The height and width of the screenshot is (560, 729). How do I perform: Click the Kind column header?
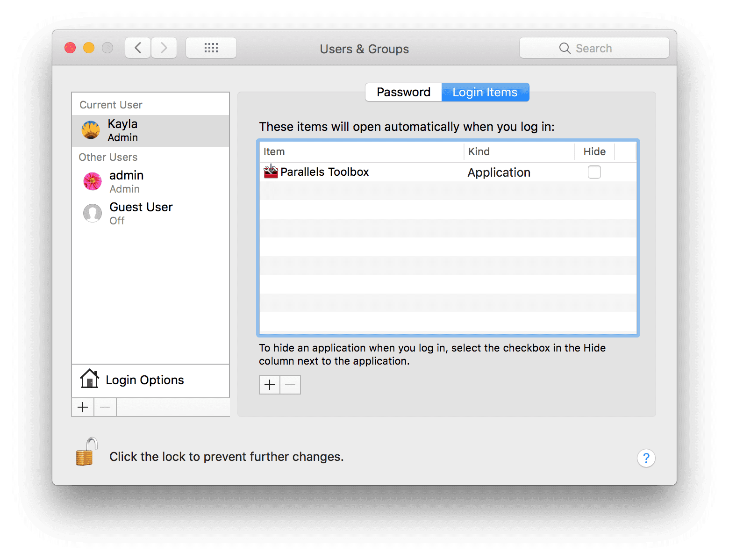(x=479, y=151)
